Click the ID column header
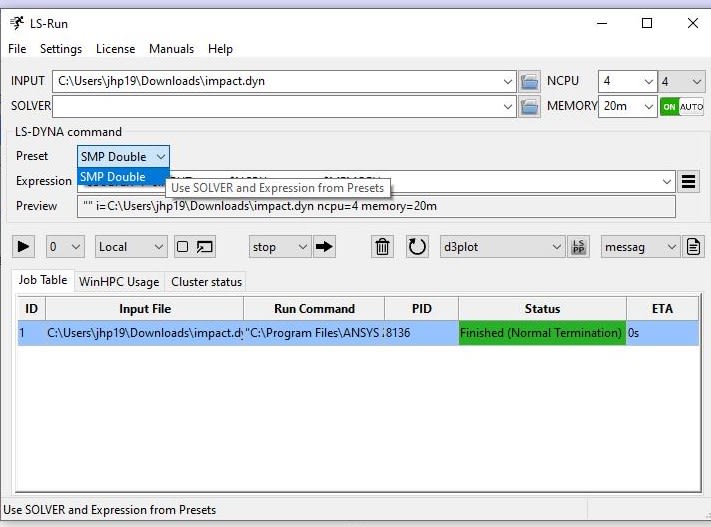 pyautogui.click(x=31, y=309)
